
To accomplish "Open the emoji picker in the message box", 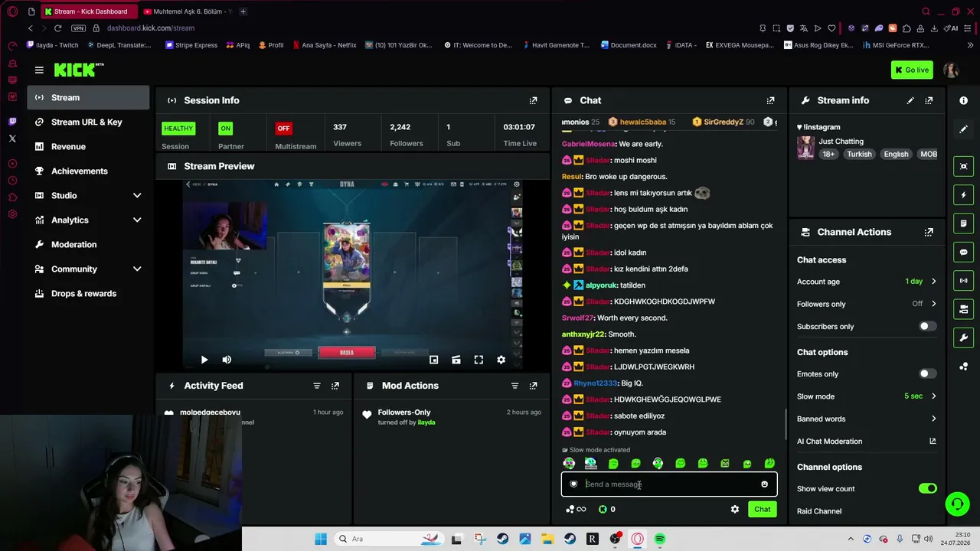I will point(764,484).
